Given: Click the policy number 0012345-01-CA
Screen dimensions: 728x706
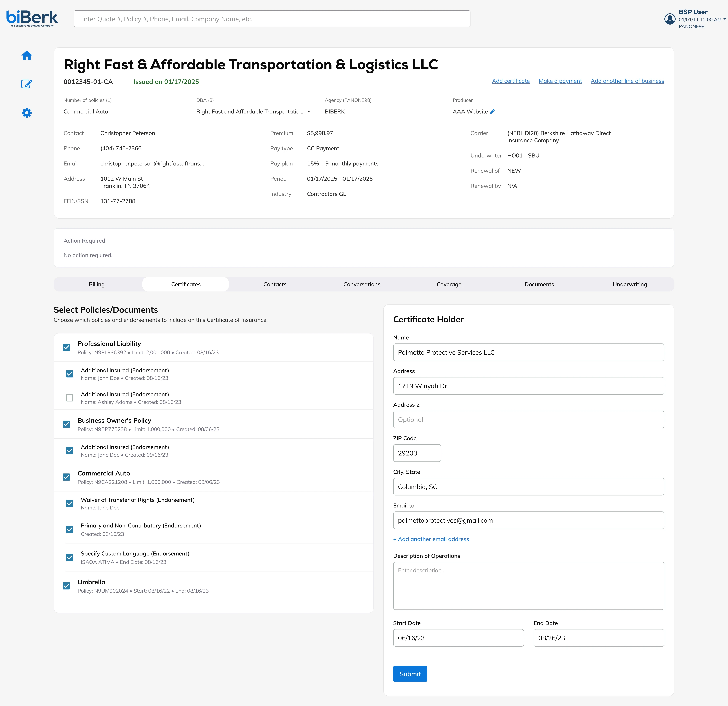Looking at the screenshot, I should point(88,82).
